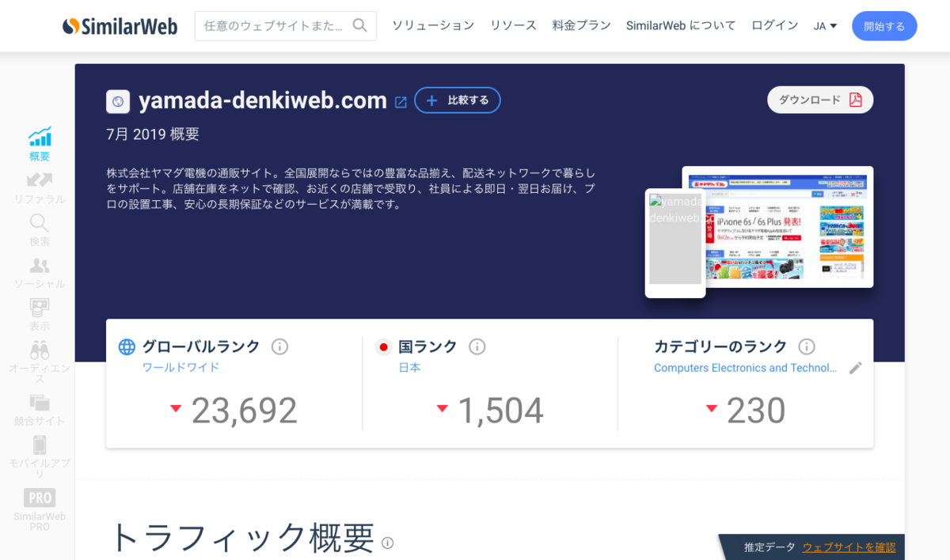950x560 pixels.
Task: Click the 比較する button
Action: tap(458, 100)
